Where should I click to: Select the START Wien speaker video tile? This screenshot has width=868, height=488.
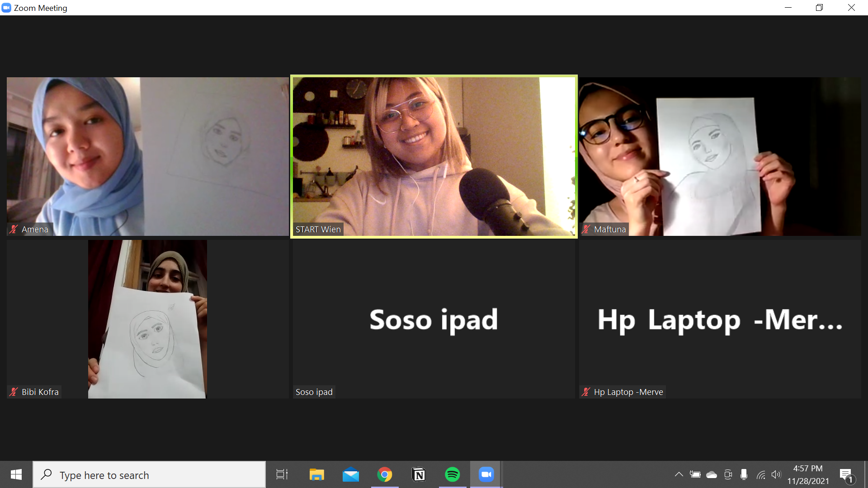coord(434,156)
